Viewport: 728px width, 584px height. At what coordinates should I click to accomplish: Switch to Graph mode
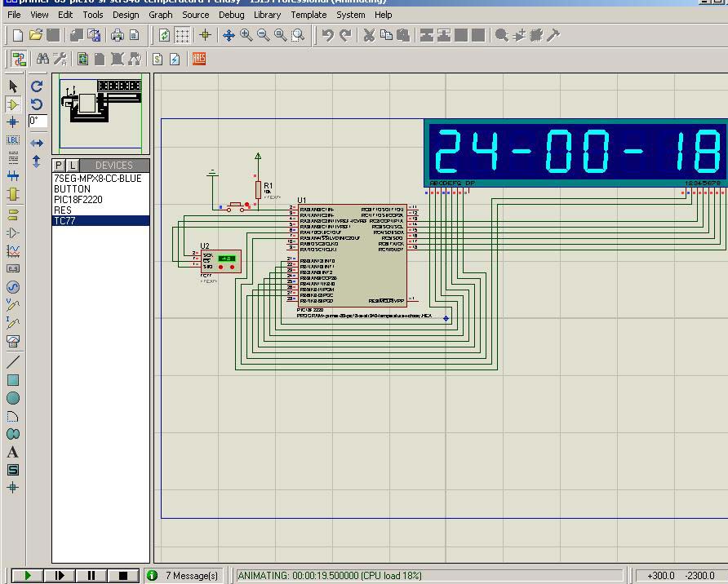pos(13,250)
